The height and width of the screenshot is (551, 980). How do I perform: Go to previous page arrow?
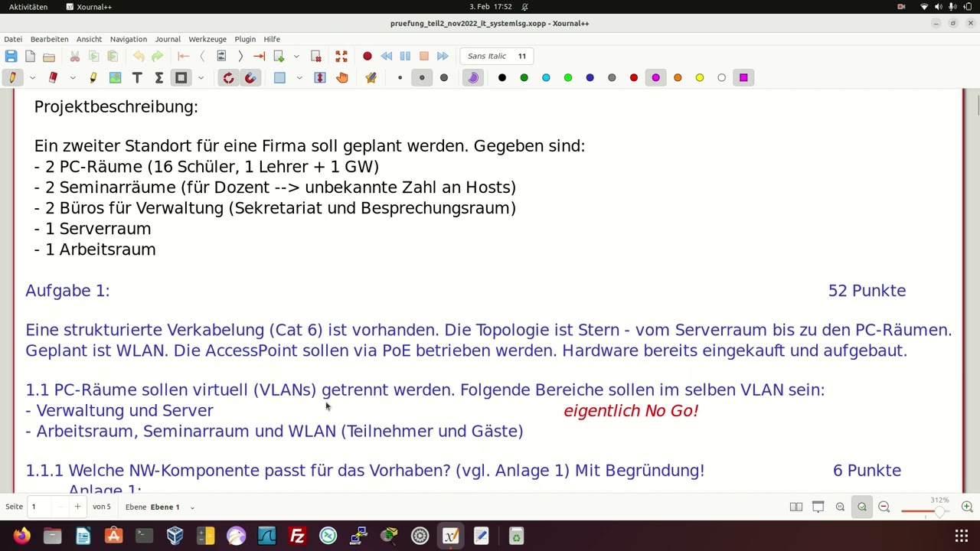click(202, 56)
